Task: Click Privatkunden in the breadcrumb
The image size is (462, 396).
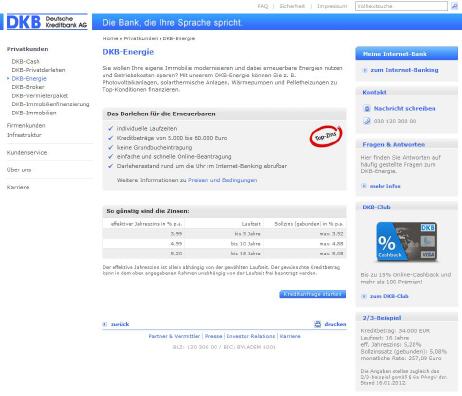Action: tap(140, 38)
